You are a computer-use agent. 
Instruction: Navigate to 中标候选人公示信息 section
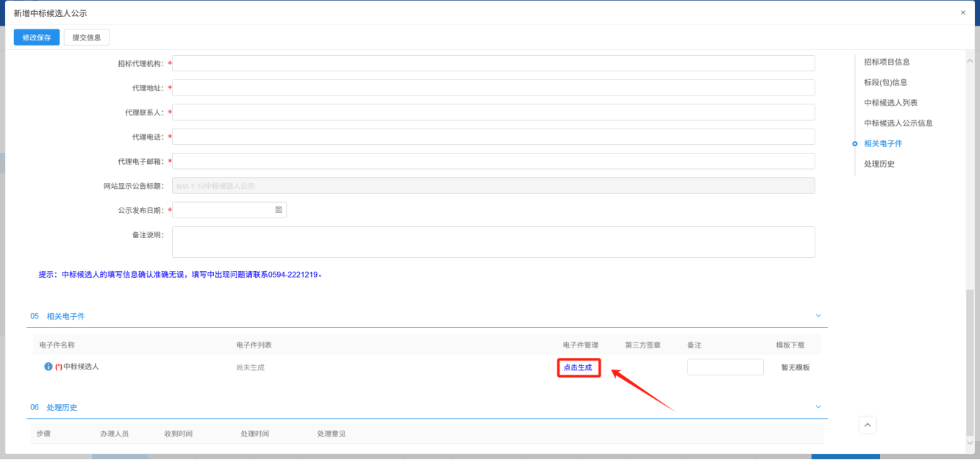898,123
